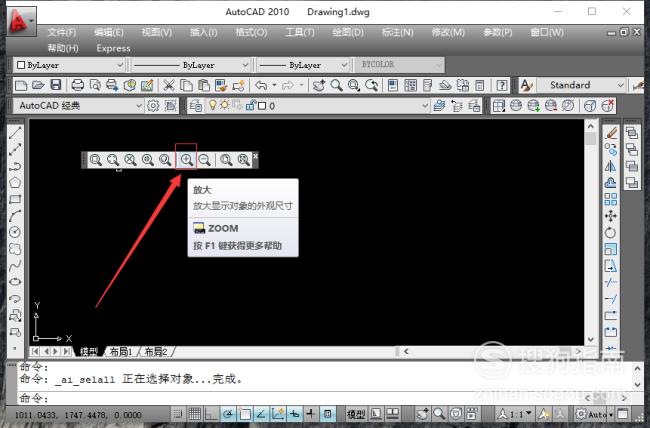Click the Clean Screen button in status bar

pyautogui.click(x=623, y=414)
